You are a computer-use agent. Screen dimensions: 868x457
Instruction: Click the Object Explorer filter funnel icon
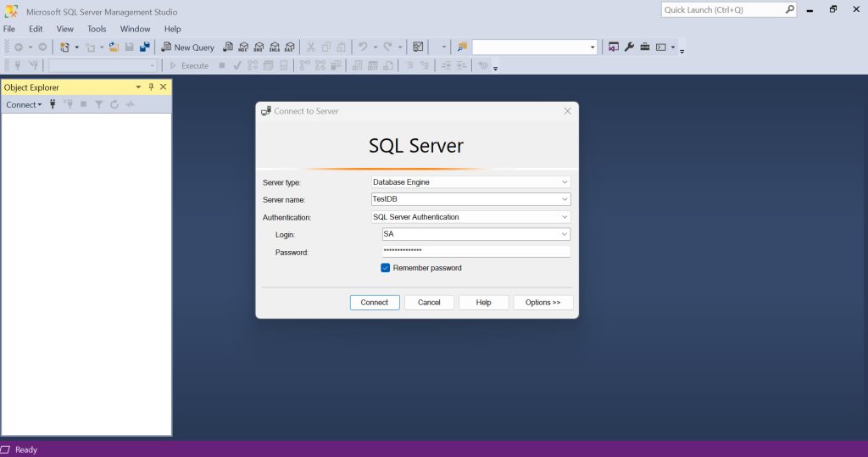[98, 104]
